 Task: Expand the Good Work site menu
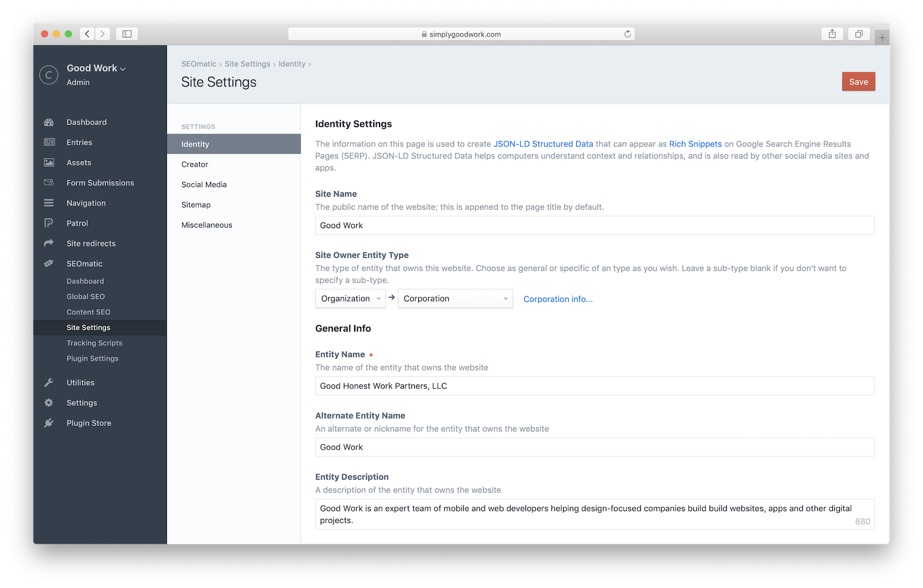click(96, 68)
